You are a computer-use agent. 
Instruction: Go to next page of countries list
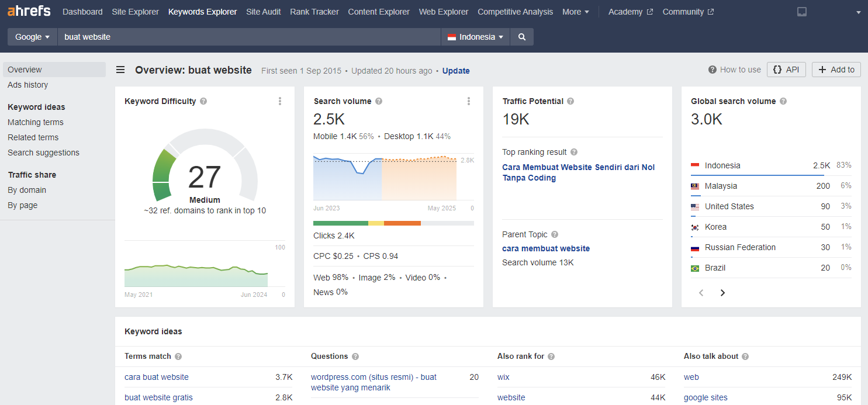722,293
